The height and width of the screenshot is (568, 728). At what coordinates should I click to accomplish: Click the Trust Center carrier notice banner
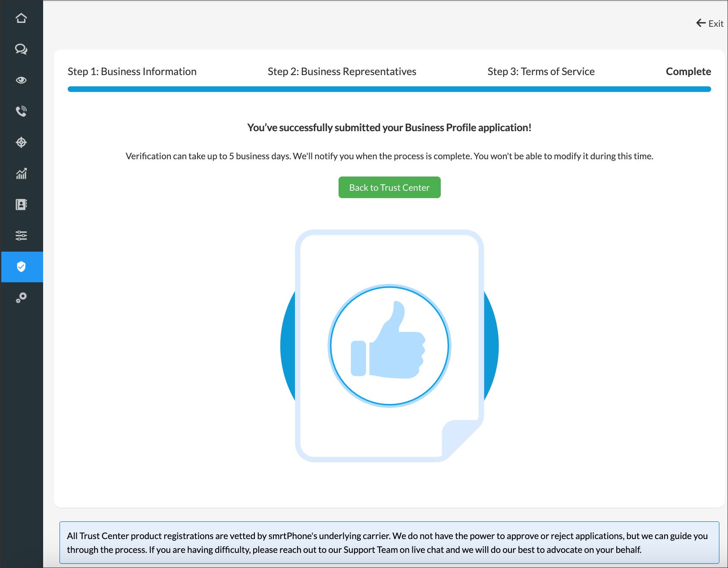click(389, 543)
